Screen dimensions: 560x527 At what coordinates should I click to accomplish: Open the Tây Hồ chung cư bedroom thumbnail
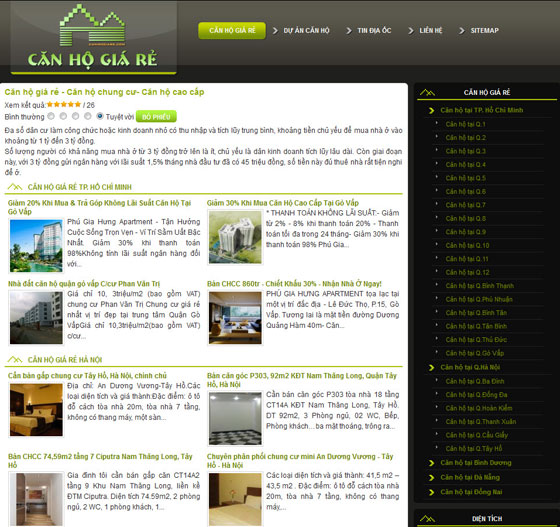point(36,410)
